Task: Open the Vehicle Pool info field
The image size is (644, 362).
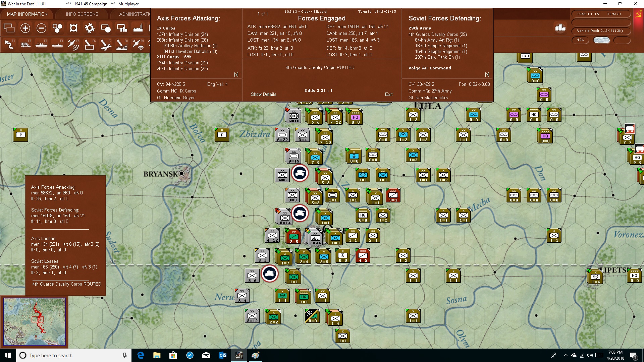Action: click(x=600, y=31)
